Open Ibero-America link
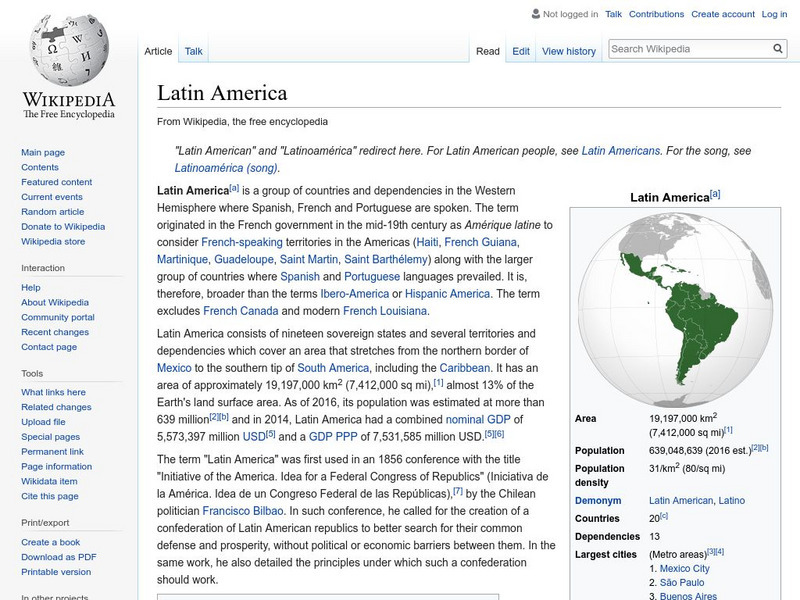800x600 pixels. (355, 293)
